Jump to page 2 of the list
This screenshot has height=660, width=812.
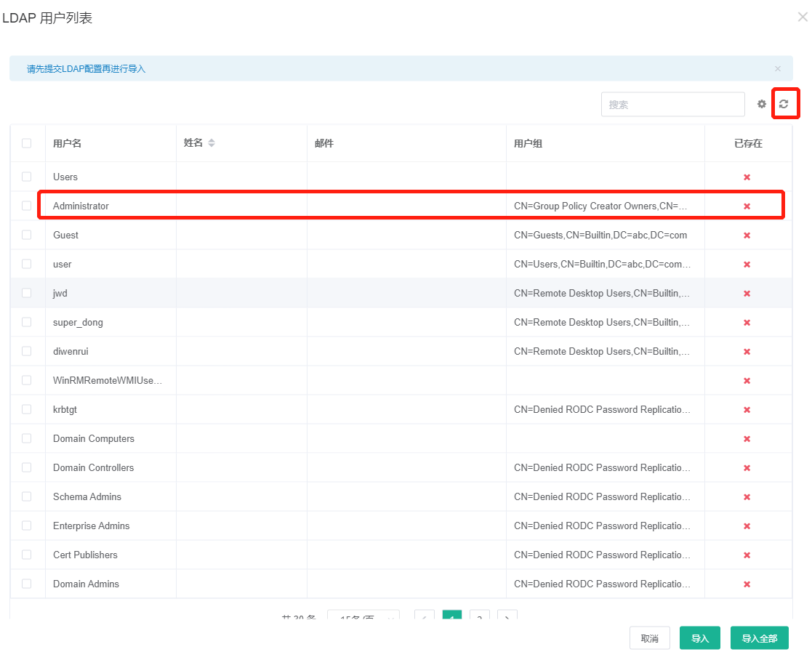point(479,617)
